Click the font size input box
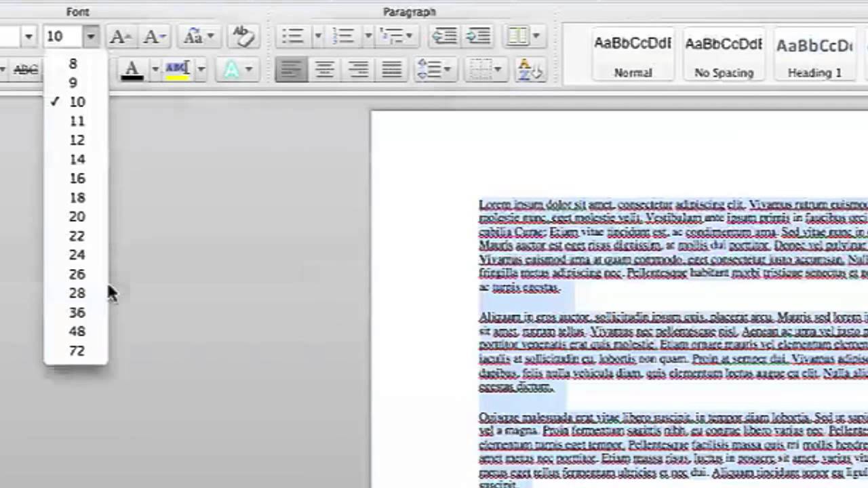 63,36
